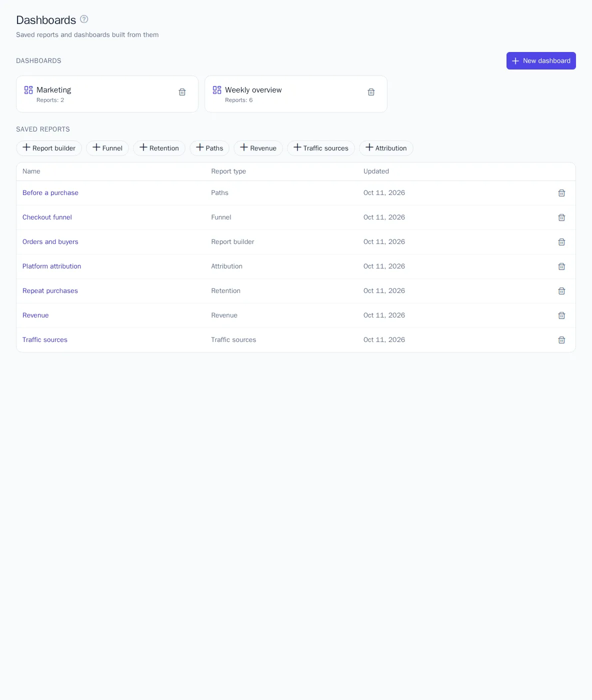Viewport: 592px width, 700px height.
Task: Click the Updated column header
Action: (x=376, y=171)
